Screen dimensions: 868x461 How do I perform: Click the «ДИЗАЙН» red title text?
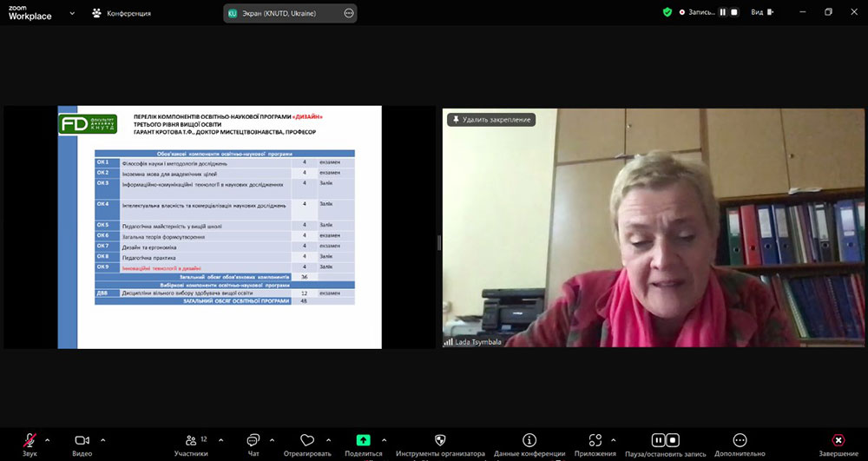306,117
